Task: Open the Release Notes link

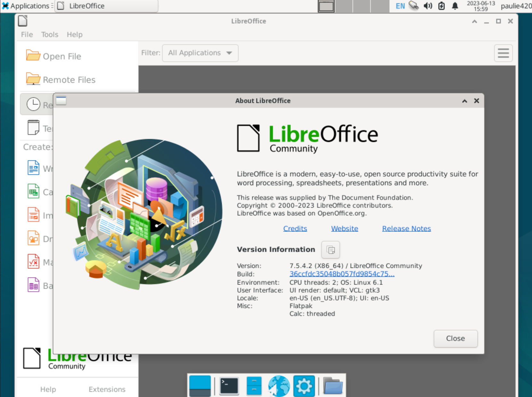Action: pyautogui.click(x=406, y=228)
